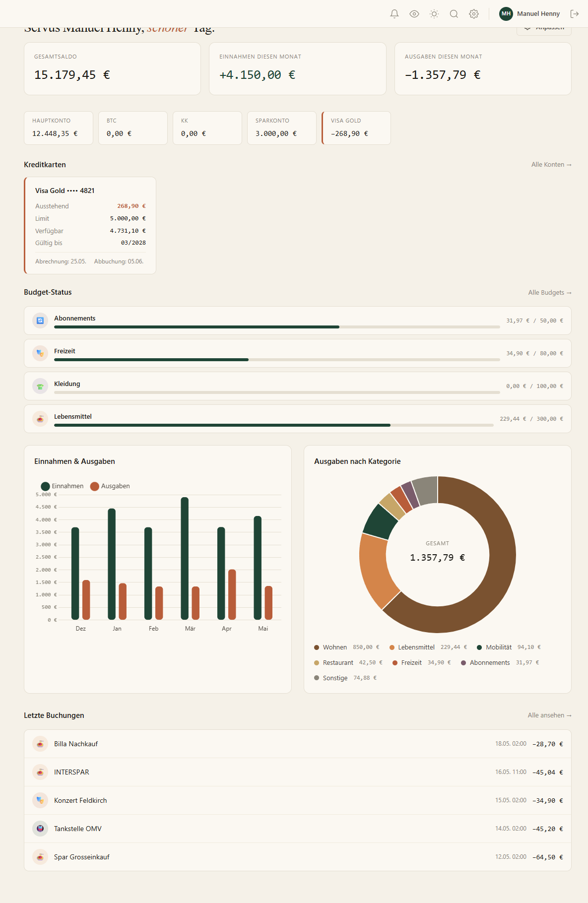Click the MH user avatar

[x=506, y=14]
